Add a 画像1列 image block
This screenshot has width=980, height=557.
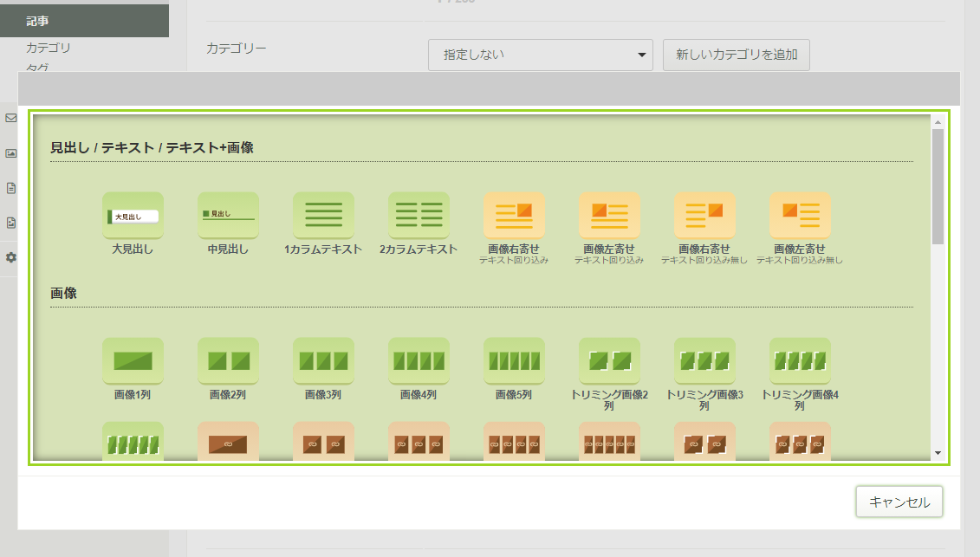tap(133, 360)
